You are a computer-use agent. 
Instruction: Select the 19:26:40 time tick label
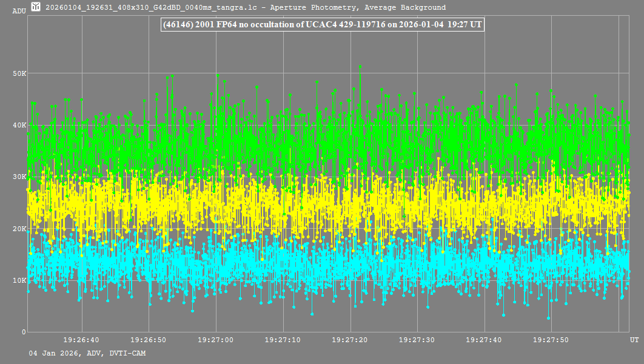(x=81, y=340)
